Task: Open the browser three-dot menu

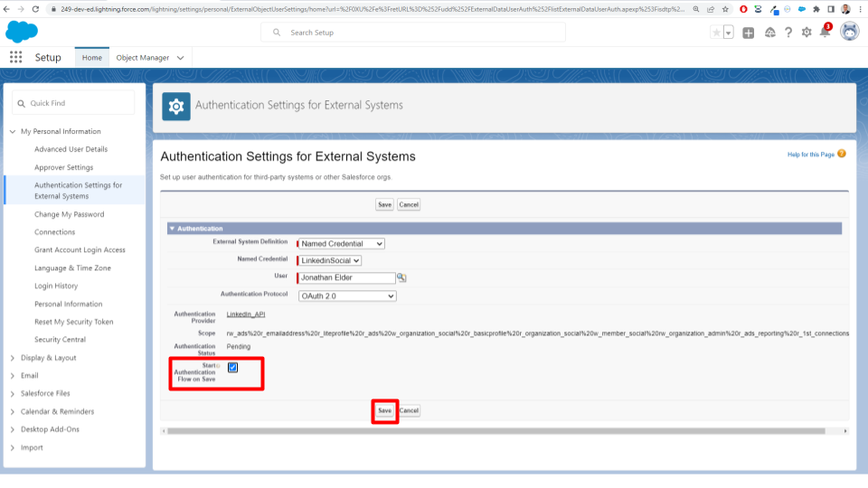Action: coord(860,9)
